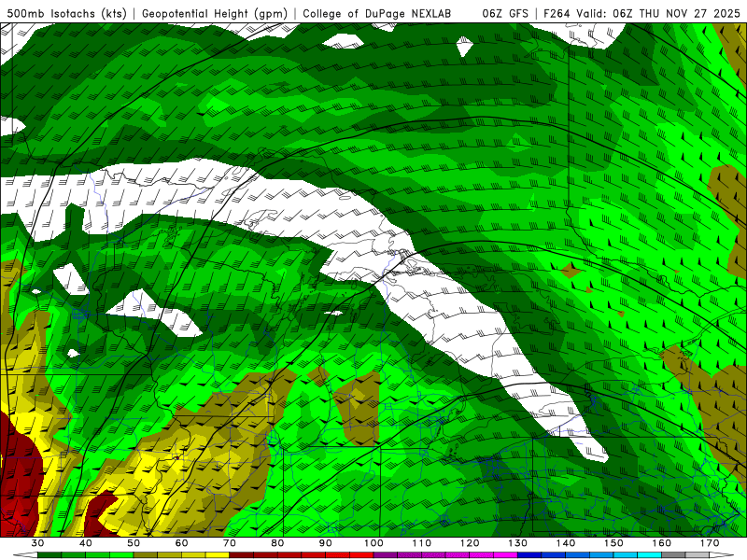Screen dimensions: 747x560
Task: Click the '30' legend value
Action: (37, 543)
